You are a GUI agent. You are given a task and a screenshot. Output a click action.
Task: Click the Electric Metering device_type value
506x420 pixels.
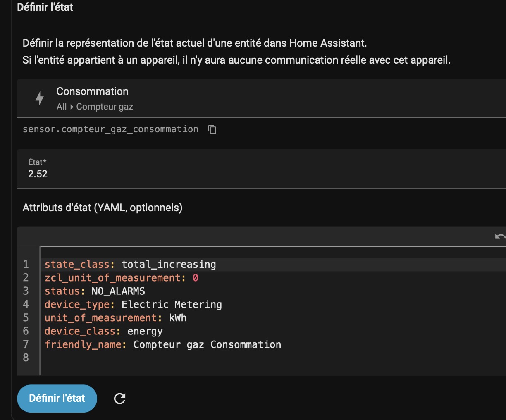click(x=172, y=305)
